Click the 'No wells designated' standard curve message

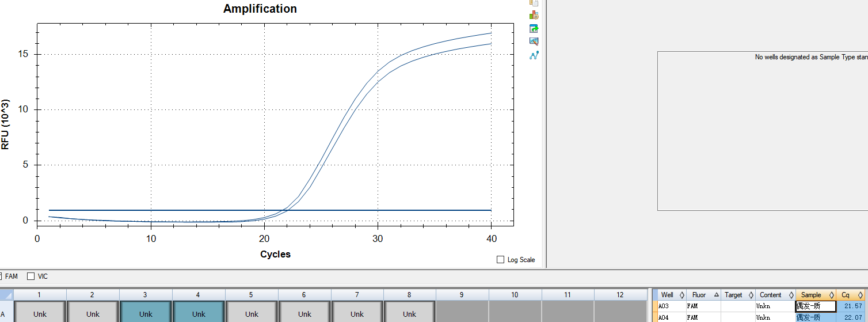(x=811, y=57)
